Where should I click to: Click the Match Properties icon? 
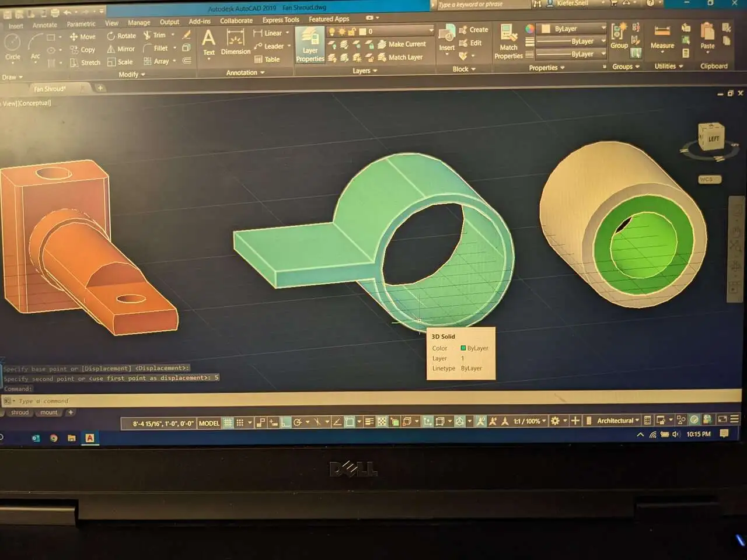pyautogui.click(x=508, y=41)
